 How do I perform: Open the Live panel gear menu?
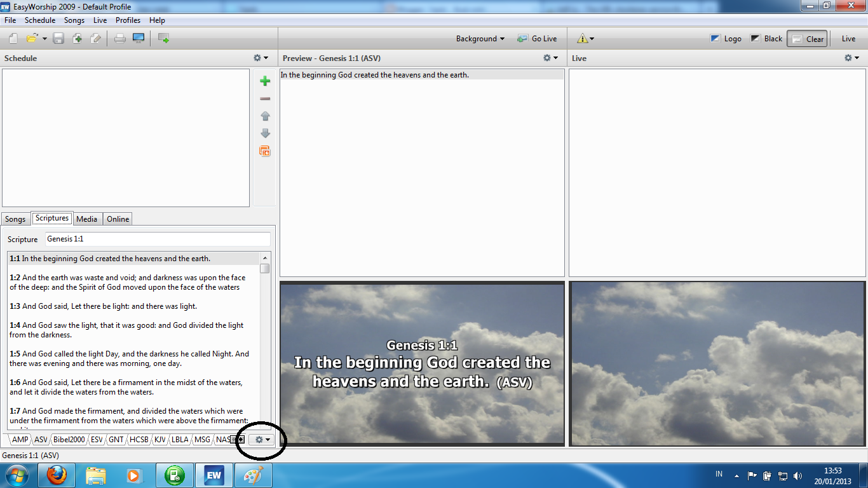point(851,58)
